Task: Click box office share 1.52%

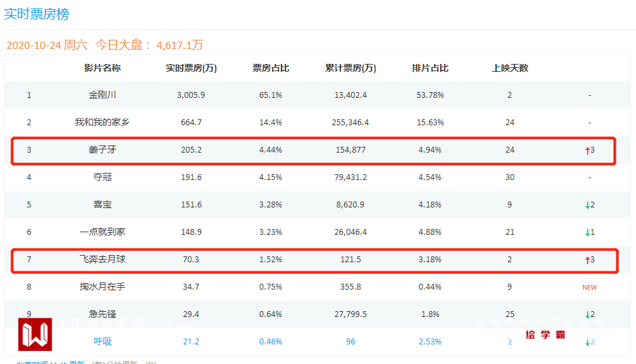Action: point(270,259)
